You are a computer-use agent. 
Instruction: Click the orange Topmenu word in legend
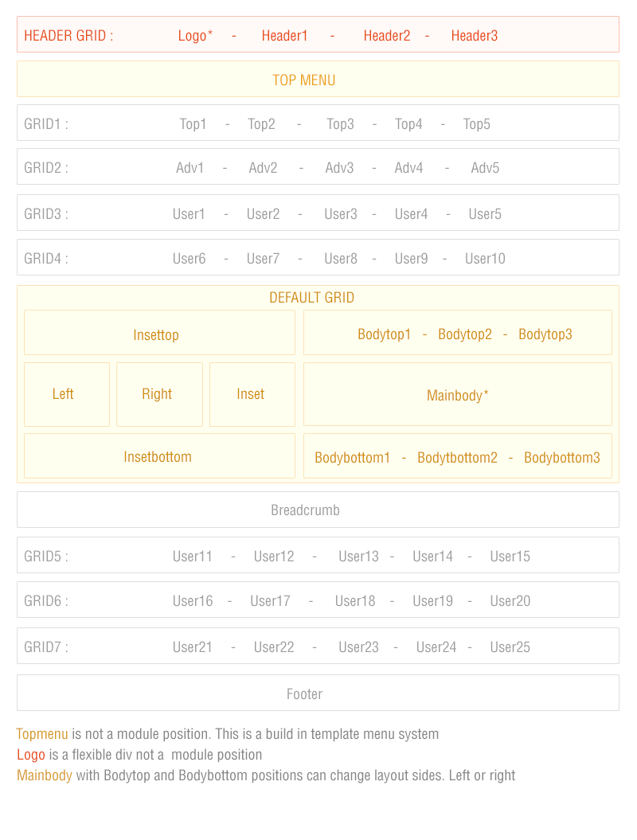pos(42,734)
